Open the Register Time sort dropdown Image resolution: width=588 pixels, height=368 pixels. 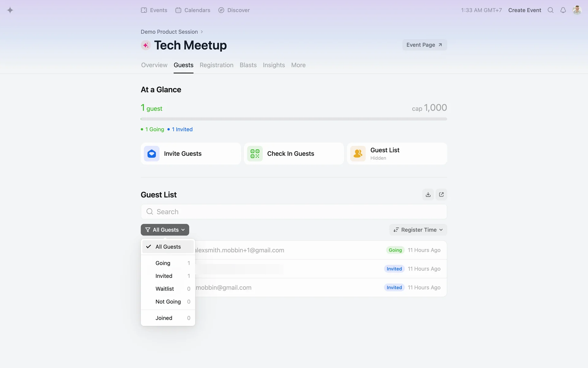point(418,230)
